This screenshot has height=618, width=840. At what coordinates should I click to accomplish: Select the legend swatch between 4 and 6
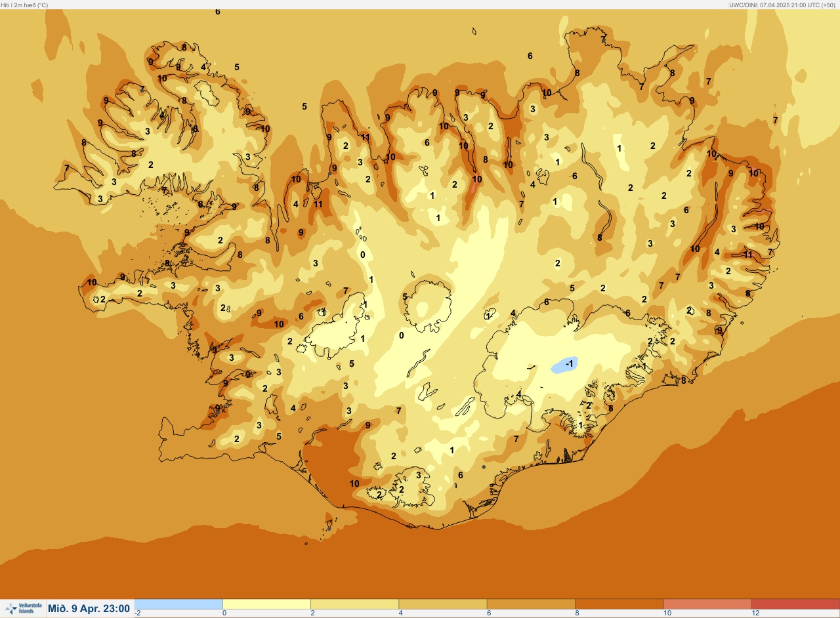(x=443, y=604)
